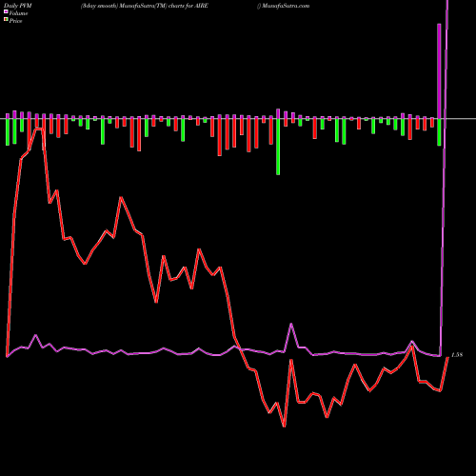Viewport: 476px width, 476px height.
Task: Click the chart header text for AIRE
Action: (145, 6)
